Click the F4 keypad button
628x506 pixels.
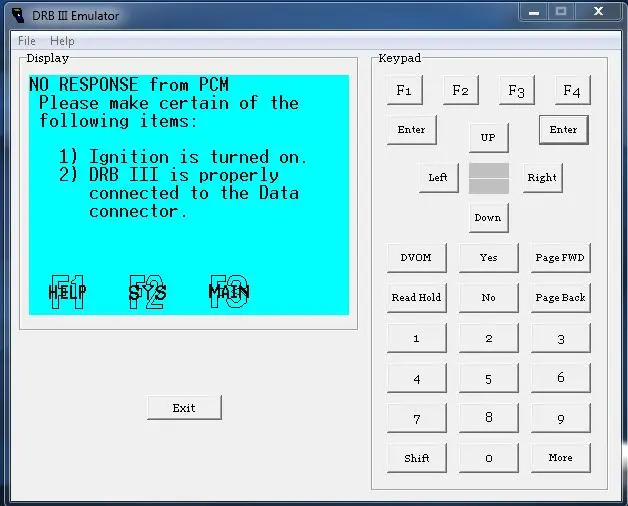click(572, 90)
